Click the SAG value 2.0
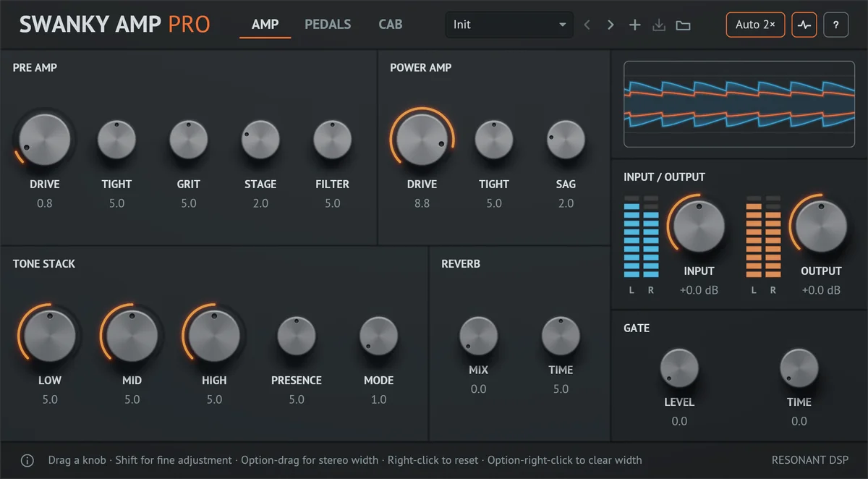Viewport: 868px width, 479px height. click(566, 203)
